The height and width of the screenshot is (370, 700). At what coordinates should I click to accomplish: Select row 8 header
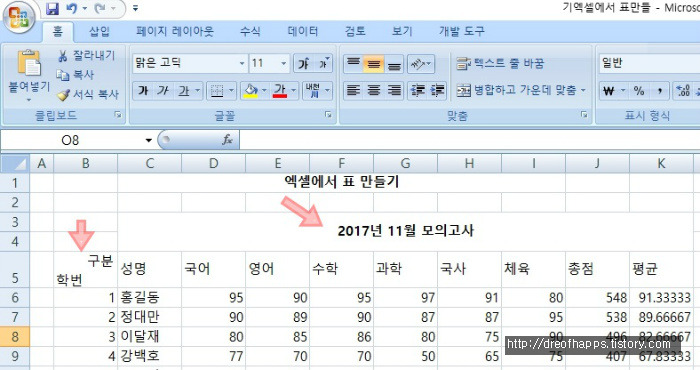pos(15,337)
